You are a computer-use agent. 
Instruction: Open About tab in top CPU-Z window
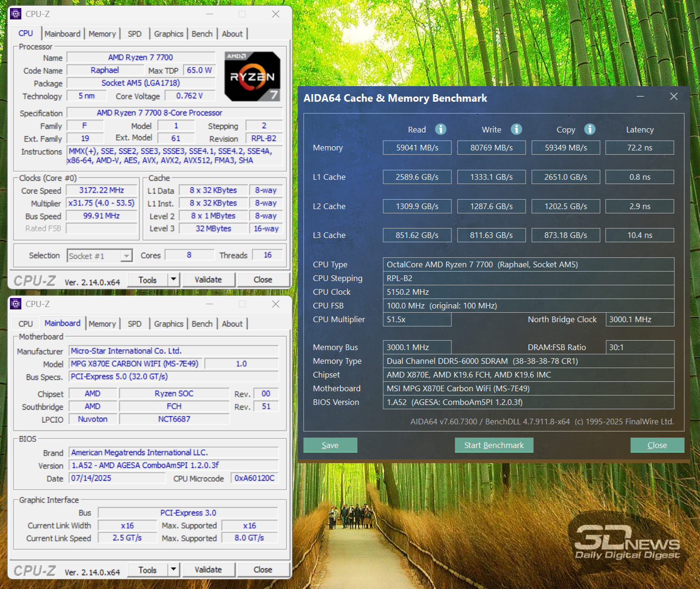[232, 34]
